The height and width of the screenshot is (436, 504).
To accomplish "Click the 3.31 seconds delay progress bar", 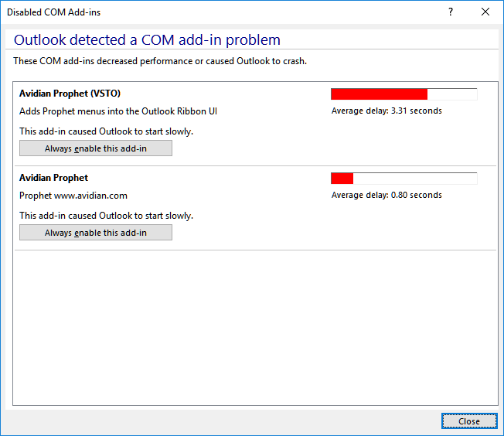I will coord(404,94).
